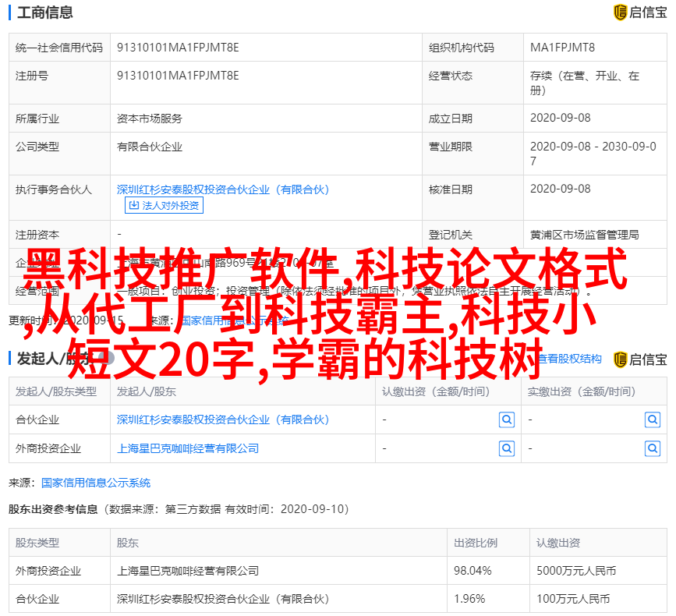Select the 1.96% share ratio
This screenshot has height=616, width=676.
pos(469,599)
